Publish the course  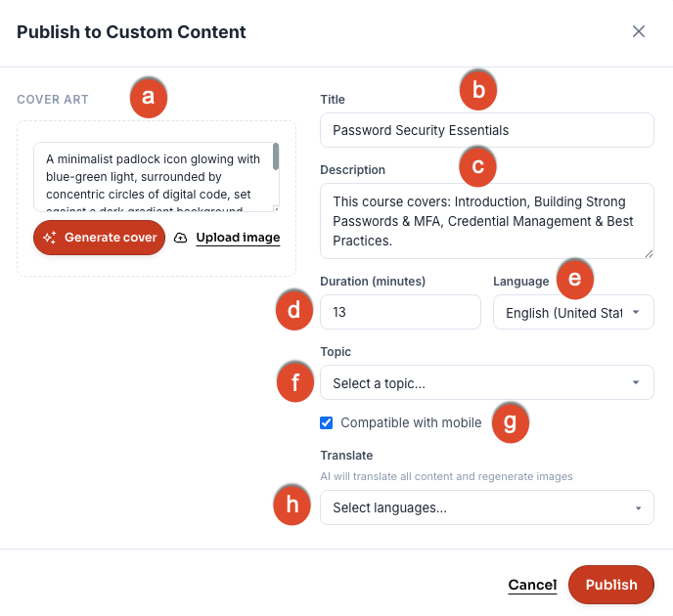click(610, 585)
